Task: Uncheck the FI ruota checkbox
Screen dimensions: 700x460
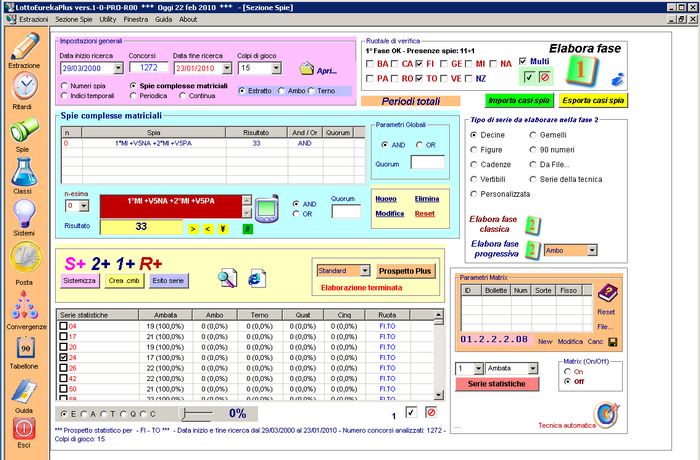Action: (x=419, y=64)
